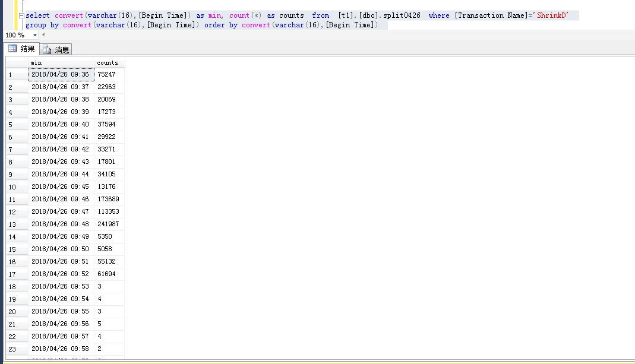The height and width of the screenshot is (364, 635).
Task: Select the min column header
Action: (x=61, y=63)
